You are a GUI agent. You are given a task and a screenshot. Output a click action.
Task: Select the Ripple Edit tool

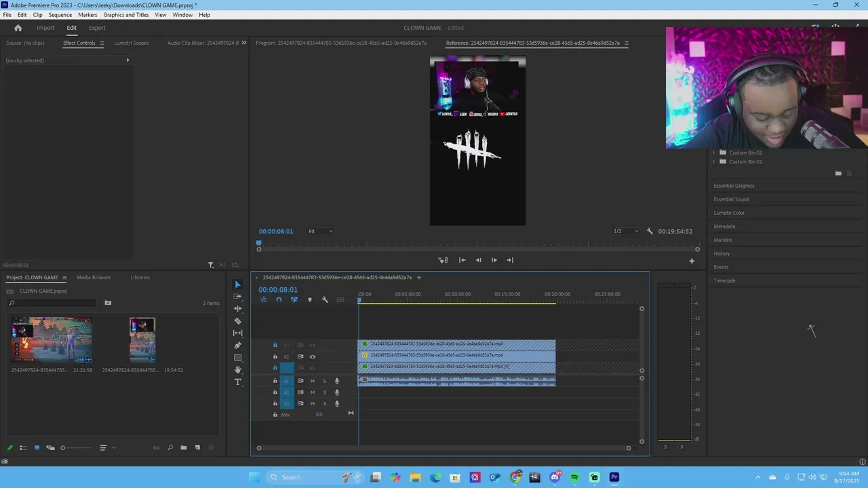(x=237, y=308)
